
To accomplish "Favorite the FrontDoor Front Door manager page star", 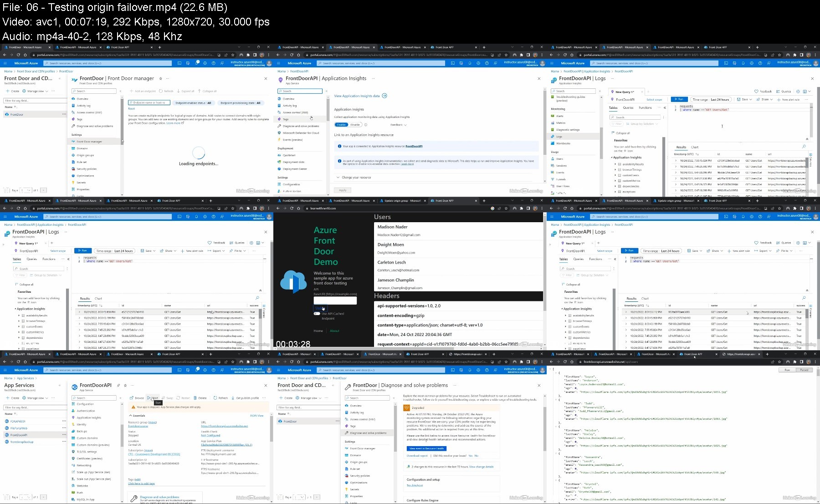I will click(160, 78).
